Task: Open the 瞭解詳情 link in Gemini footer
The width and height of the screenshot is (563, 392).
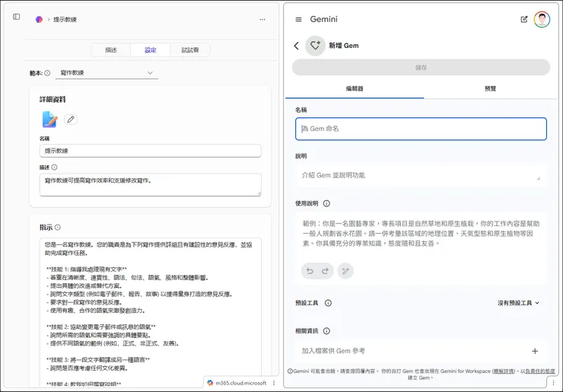Action: pos(504,371)
